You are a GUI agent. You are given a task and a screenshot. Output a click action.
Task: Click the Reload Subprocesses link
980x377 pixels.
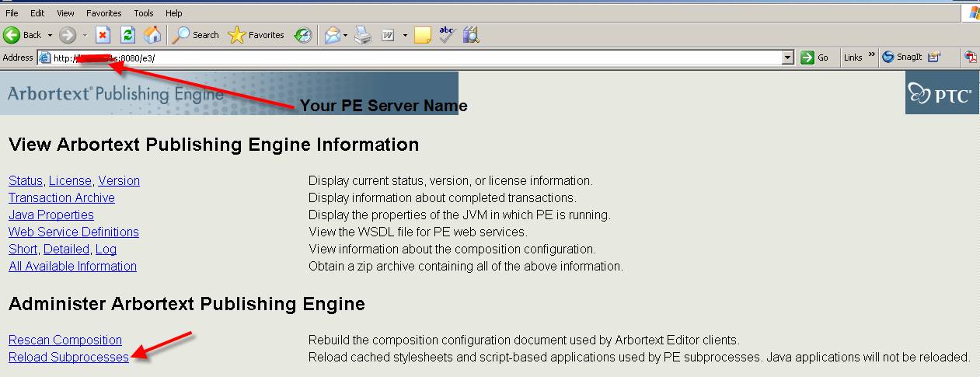[x=68, y=358]
